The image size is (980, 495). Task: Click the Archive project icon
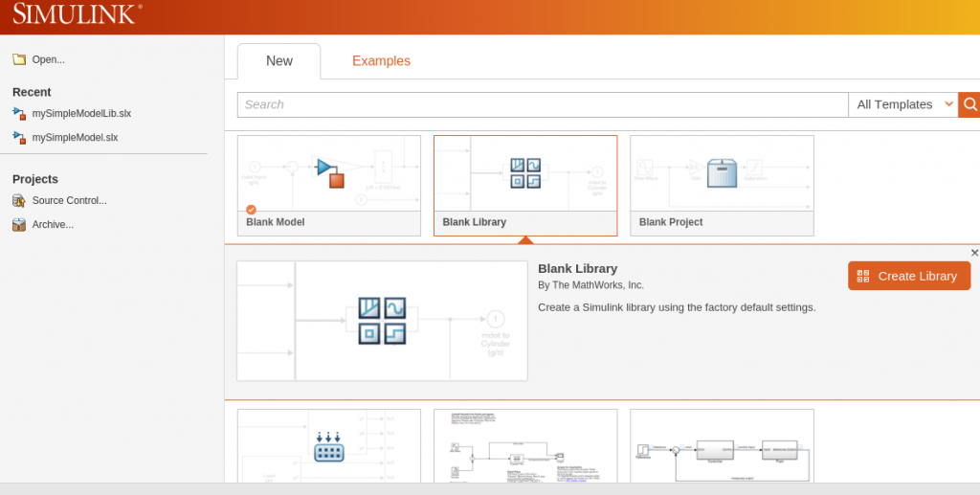[x=19, y=224]
